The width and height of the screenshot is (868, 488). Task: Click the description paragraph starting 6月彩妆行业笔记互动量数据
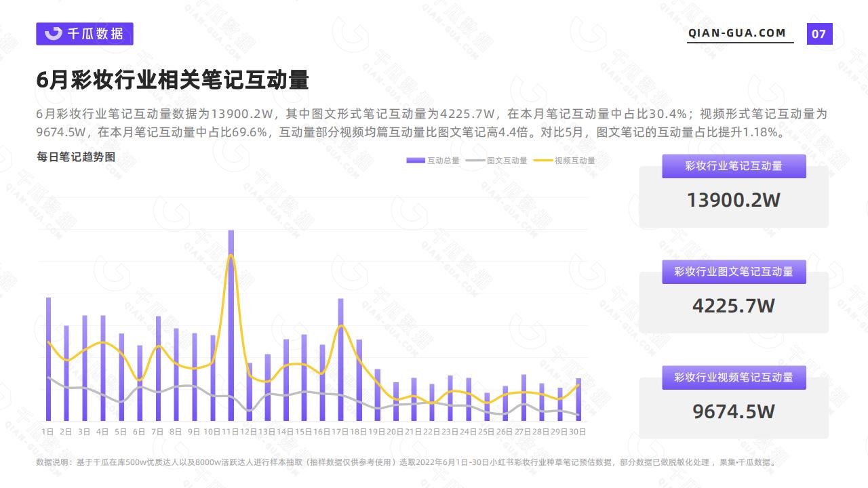pos(433,123)
